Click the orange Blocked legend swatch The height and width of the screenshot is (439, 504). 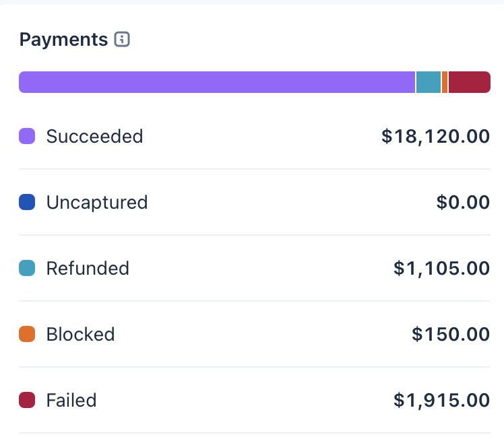tap(27, 334)
